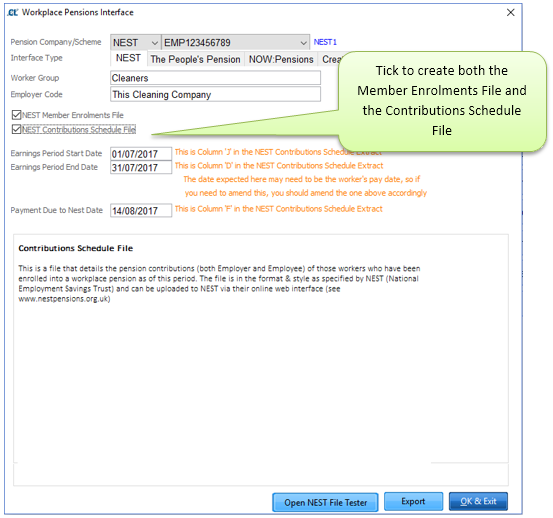Click the Payment Due to Nest Date label
This screenshot has height=518, width=553.
pyautogui.click(x=56, y=210)
